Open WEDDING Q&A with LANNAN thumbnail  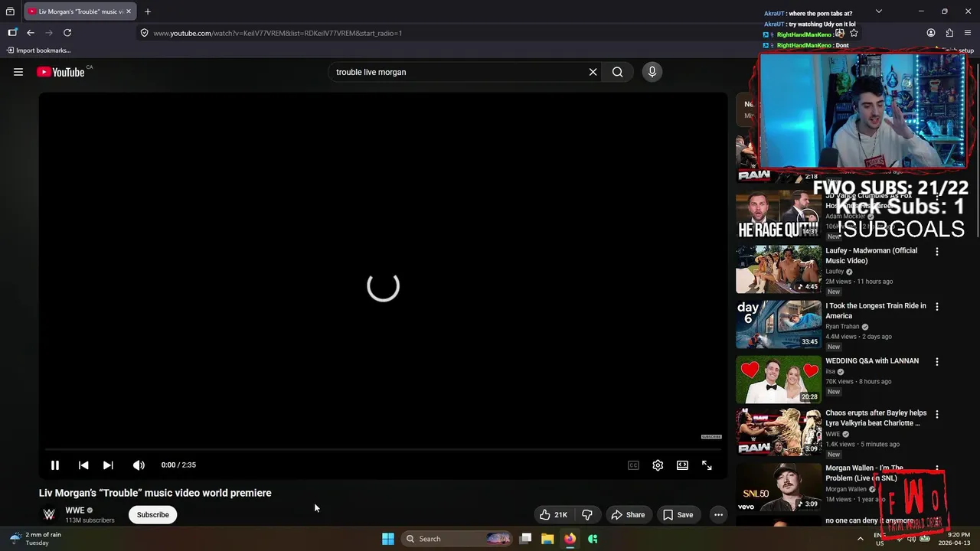point(779,380)
